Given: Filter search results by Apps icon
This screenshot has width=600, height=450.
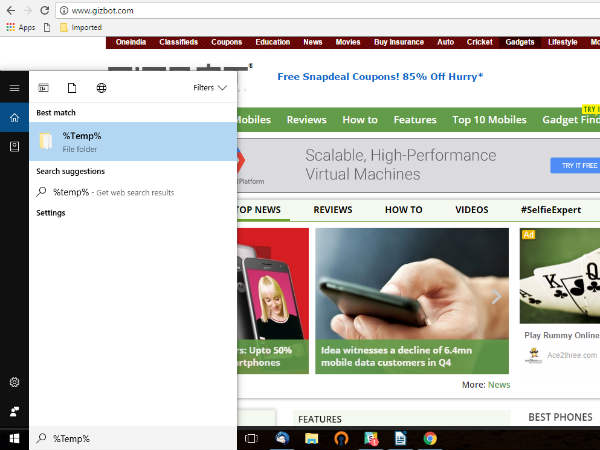Looking at the screenshot, I should click(x=44, y=88).
